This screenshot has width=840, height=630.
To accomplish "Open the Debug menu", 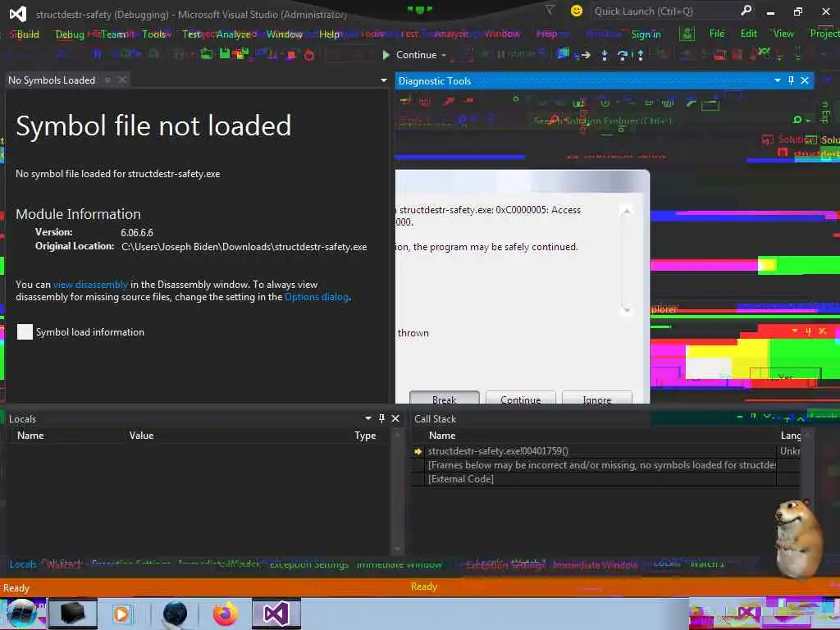I will [x=70, y=34].
